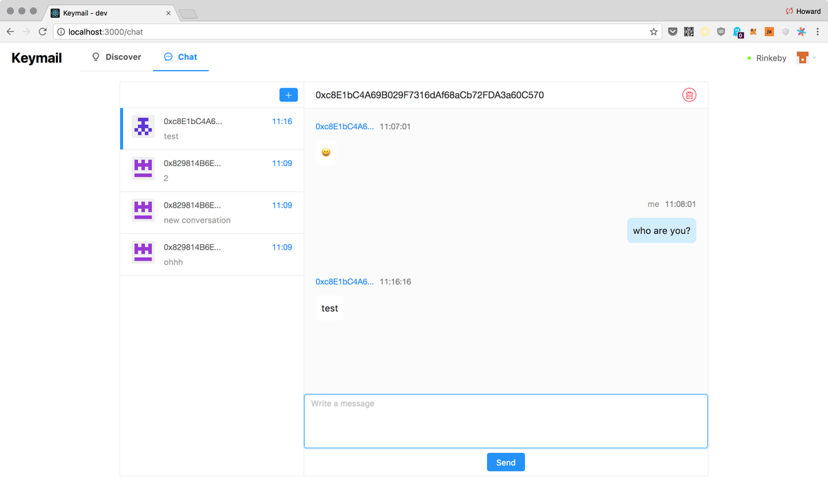Open the conversation with 0xc8E1bC4A6... showing "test"

[212, 129]
